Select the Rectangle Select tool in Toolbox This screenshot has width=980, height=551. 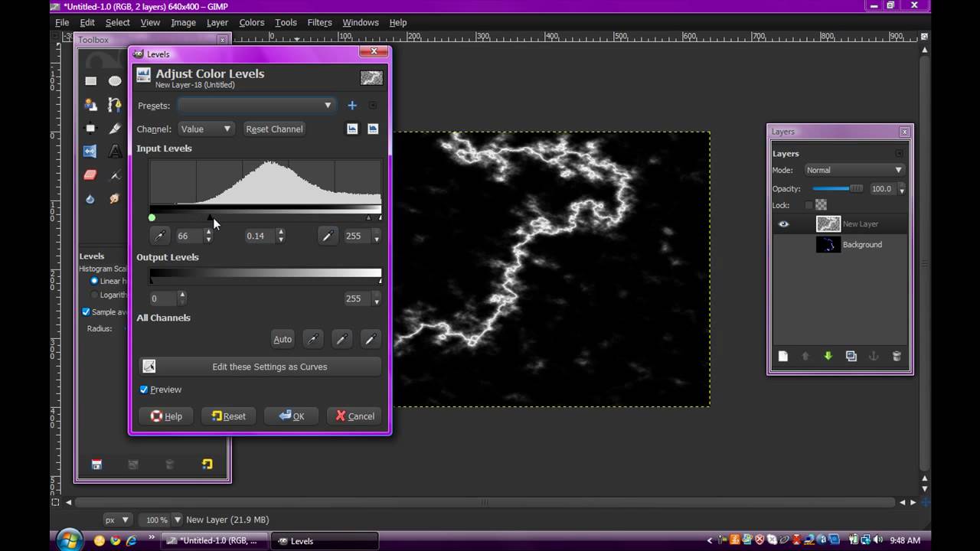(90, 80)
